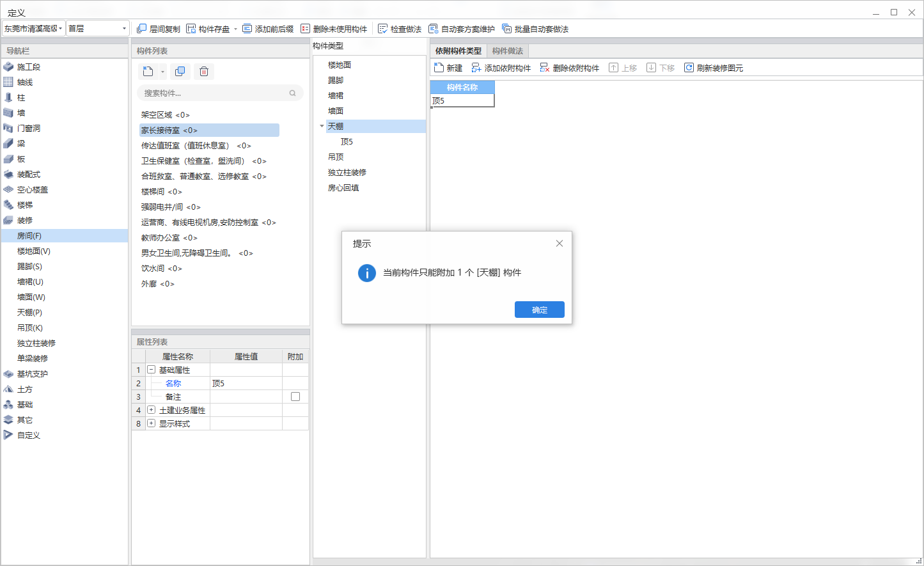Click 添加前后缀 in the toolbar
The image size is (924, 566).
[x=268, y=29]
